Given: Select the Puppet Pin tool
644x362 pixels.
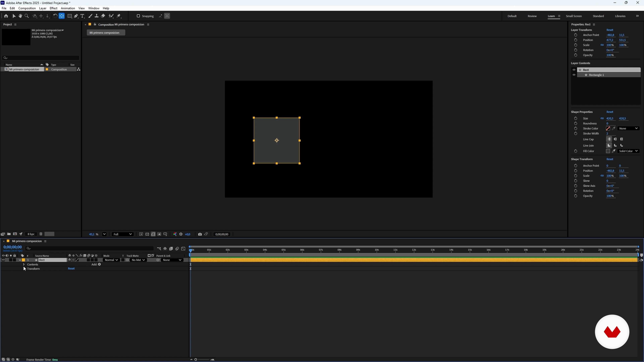Looking at the screenshot, I should [x=119, y=16].
